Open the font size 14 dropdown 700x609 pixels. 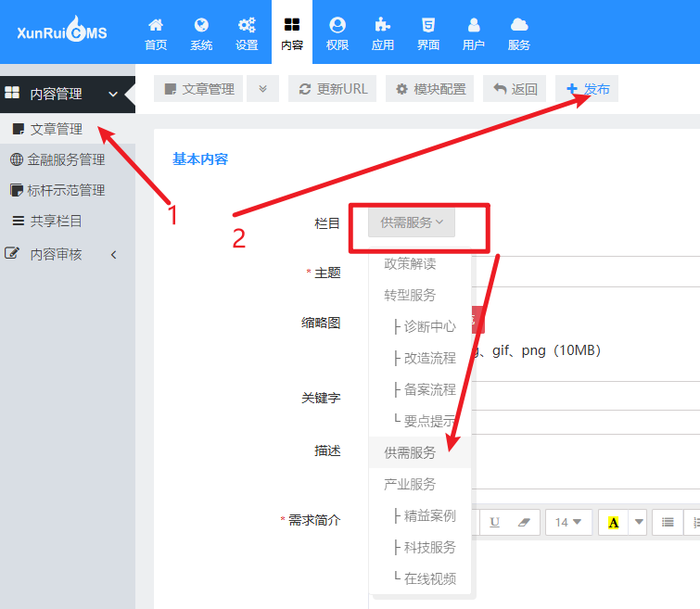click(x=568, y=523)
